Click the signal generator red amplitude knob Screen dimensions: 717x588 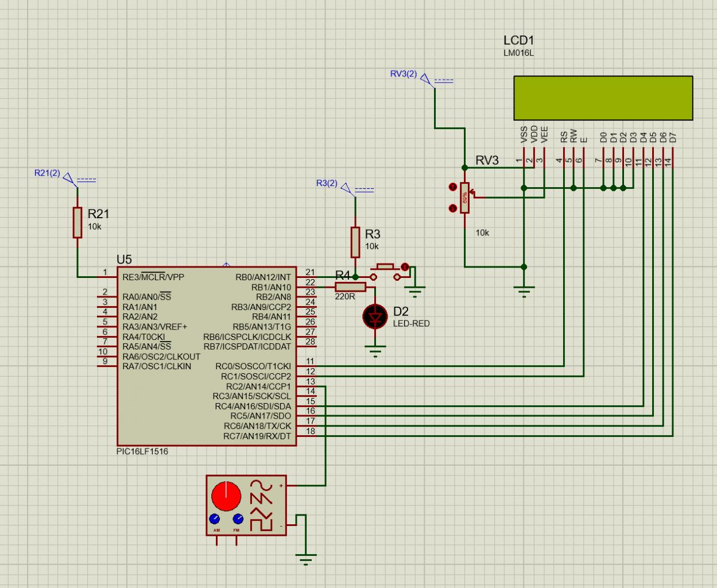click(x=226, y=497)
